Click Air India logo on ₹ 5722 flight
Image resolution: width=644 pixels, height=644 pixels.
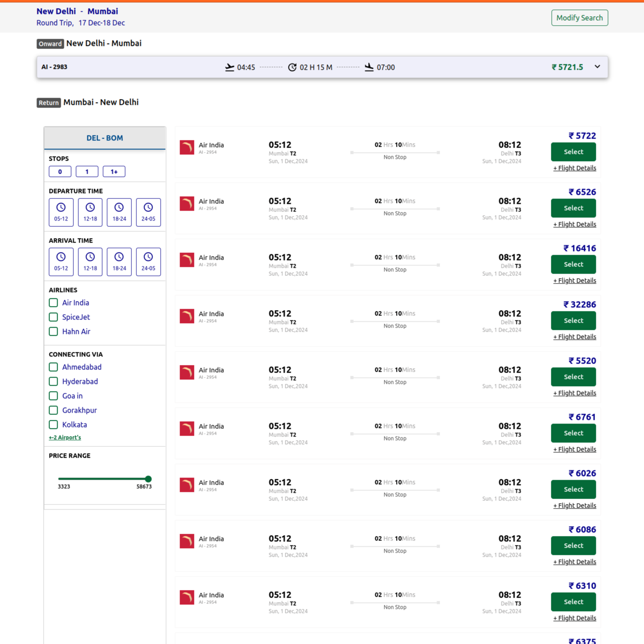(x=187, y=148)
